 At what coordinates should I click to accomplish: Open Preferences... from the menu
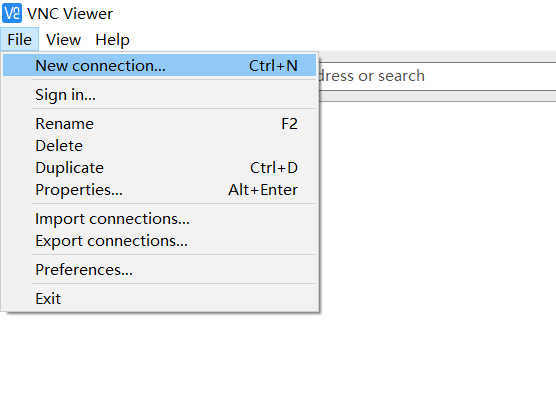(160, 270)
